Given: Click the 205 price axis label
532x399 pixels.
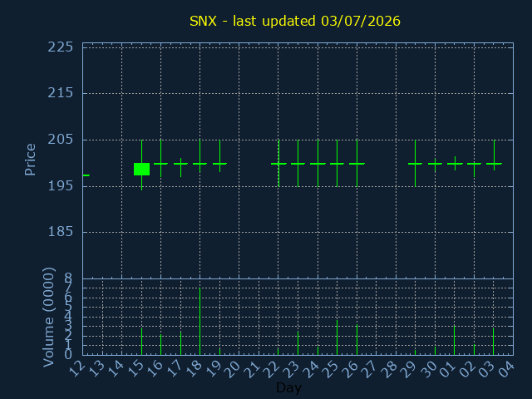Looking at the screenshot, I should tap(61, 139).
